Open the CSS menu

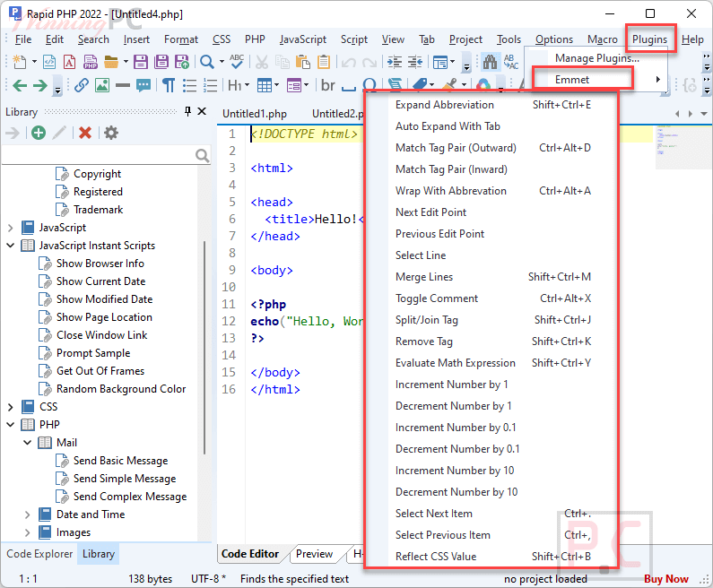coord(222,39)
